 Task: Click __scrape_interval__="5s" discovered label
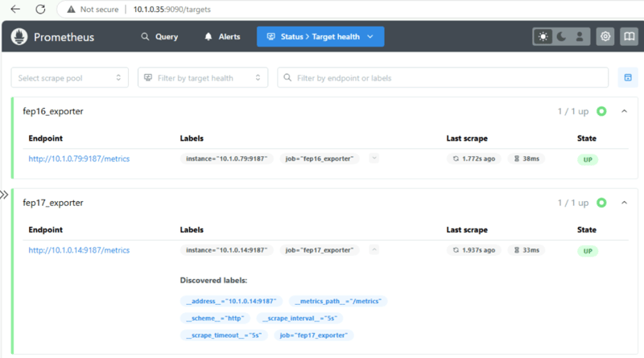pyautogui.click(x=299, y=318)
